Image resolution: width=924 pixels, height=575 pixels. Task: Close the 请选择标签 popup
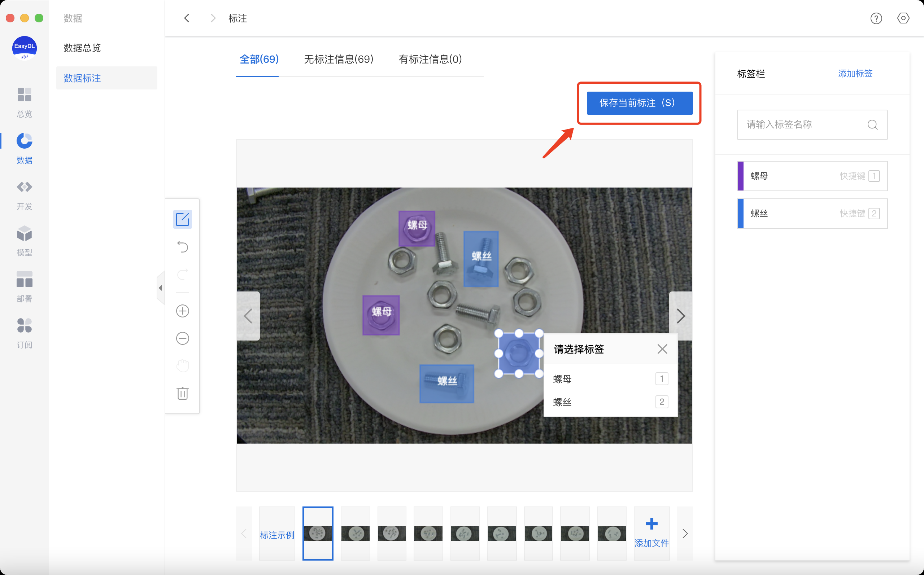click(662, 349)
